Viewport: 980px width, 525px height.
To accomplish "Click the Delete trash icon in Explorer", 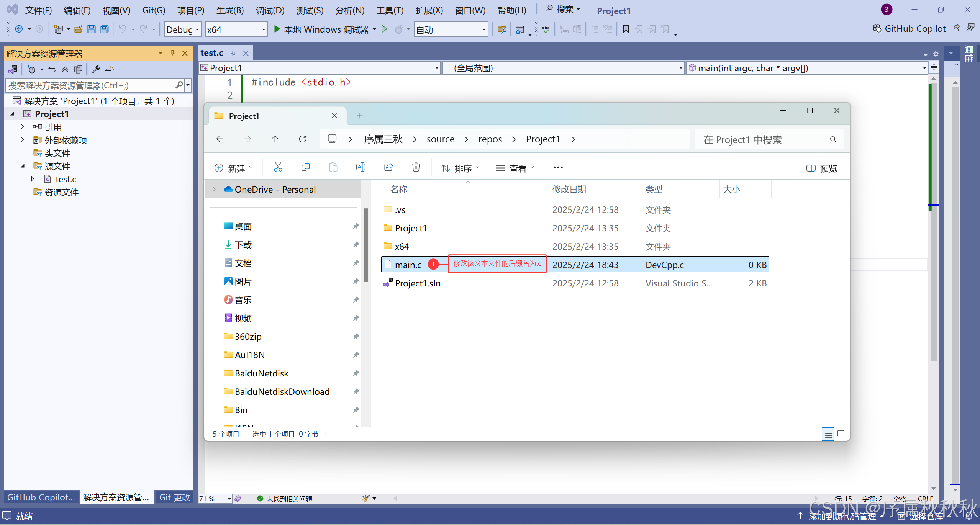I will click(416, 167).
